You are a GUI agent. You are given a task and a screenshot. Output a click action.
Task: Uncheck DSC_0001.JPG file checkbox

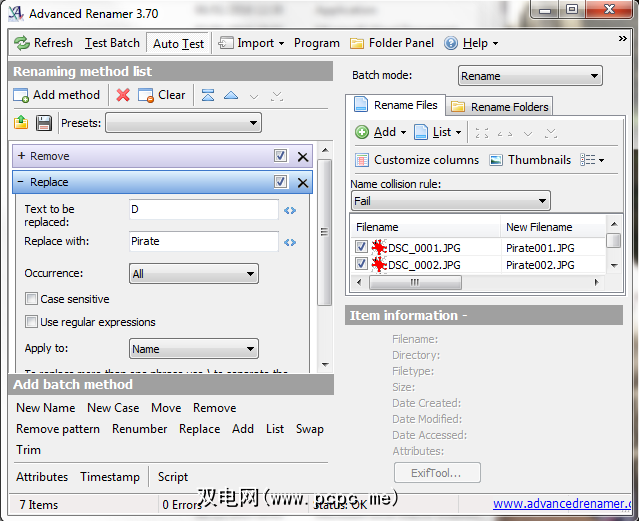coord(361,247)
